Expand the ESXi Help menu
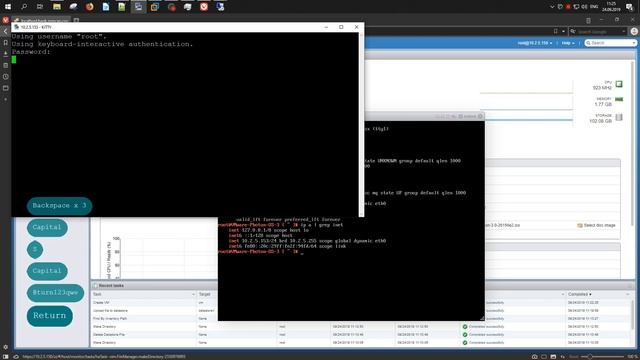 567,43
